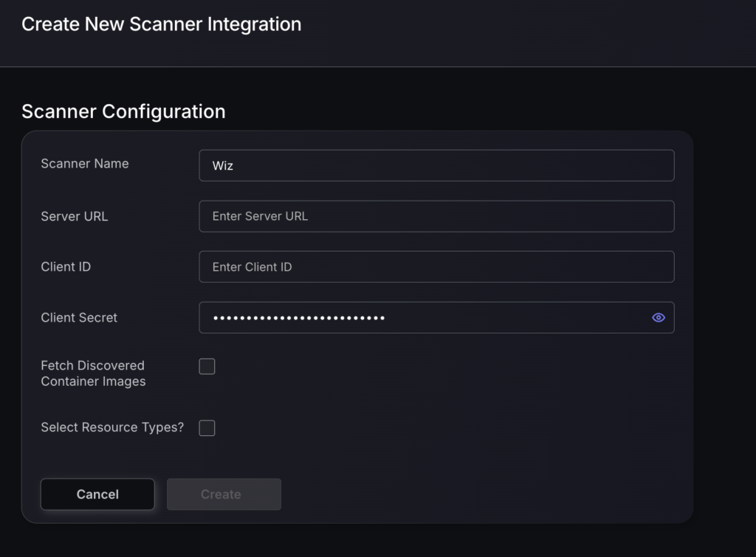The image size is (756, 557).
Task: Click the "Client ID" field label
Action: [x=66, y=266]
